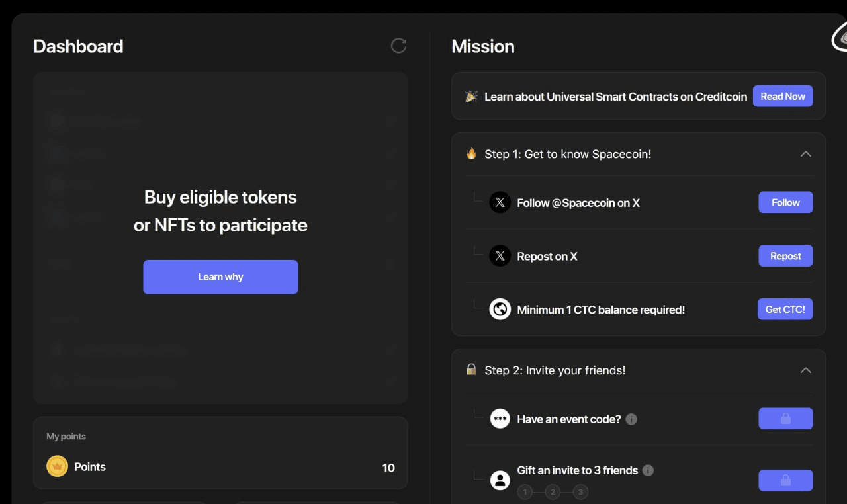Click the Learn why button
Screen dimensions: 847x504
pyautogui.click(x=220, y=276)
